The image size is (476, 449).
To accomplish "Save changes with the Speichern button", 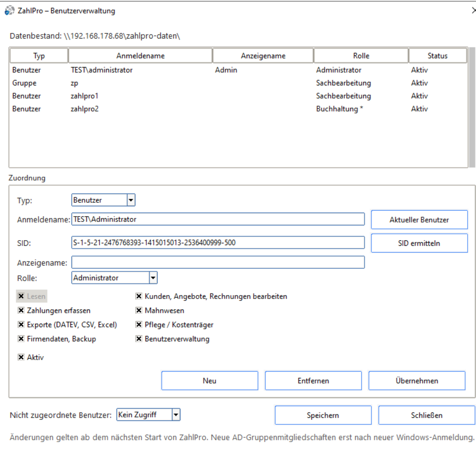I will click(x=323, y=415).
